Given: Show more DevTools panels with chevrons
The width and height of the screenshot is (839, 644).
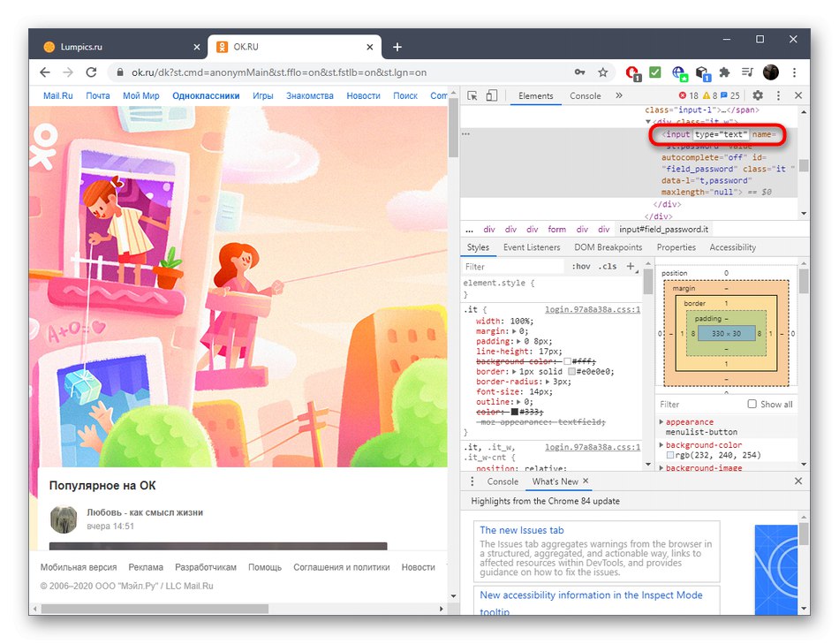Looking at the screenshot, I should point(619,95).
